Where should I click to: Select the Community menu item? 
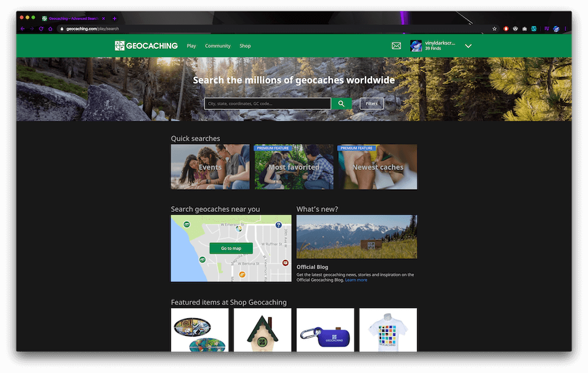(218, 45)
